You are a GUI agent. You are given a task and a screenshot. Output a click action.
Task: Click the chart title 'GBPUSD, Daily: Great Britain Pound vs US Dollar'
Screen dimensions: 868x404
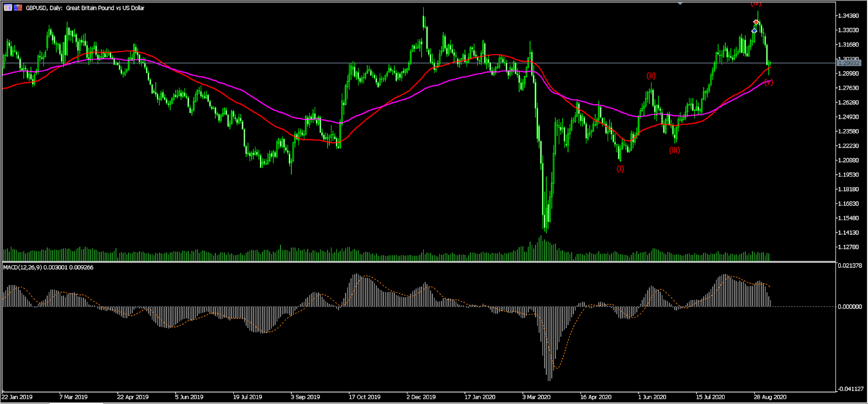[x=85, y=8]
